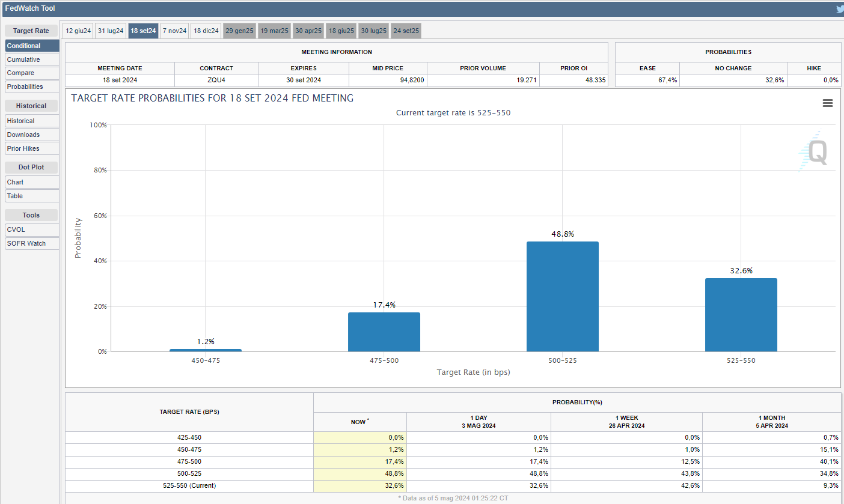Click the Twitter bird icon in header
The width and height of the screenshot is (844, 504).
click(x=840, y=9)
